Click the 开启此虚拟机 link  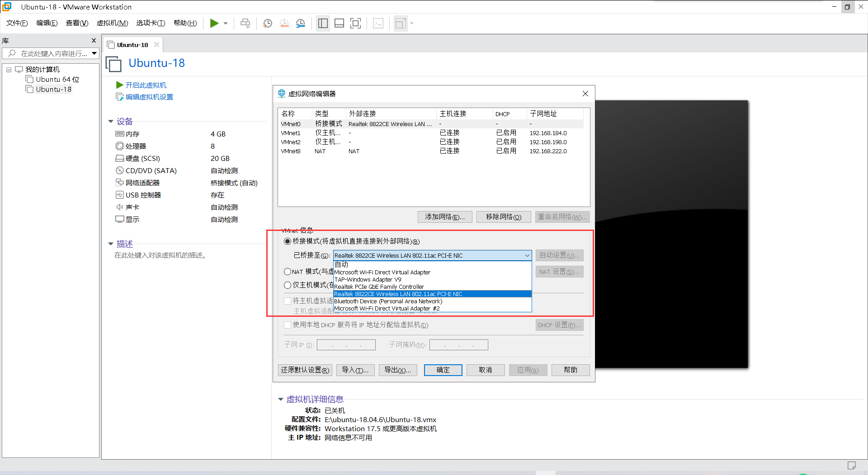pos(146,85)
